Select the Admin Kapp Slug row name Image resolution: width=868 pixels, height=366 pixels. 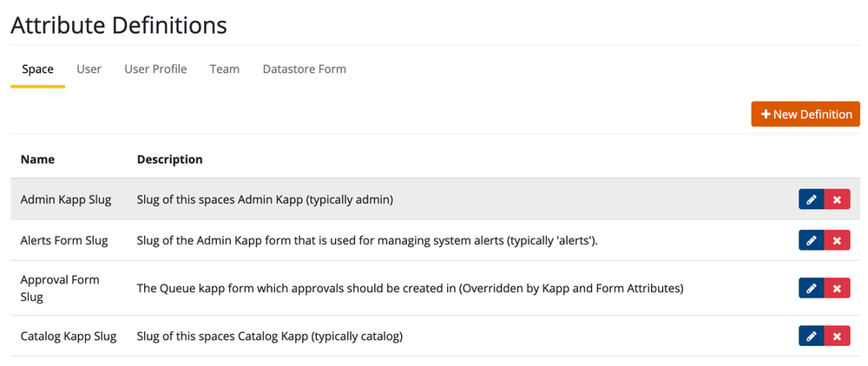(x=66, y=199)
